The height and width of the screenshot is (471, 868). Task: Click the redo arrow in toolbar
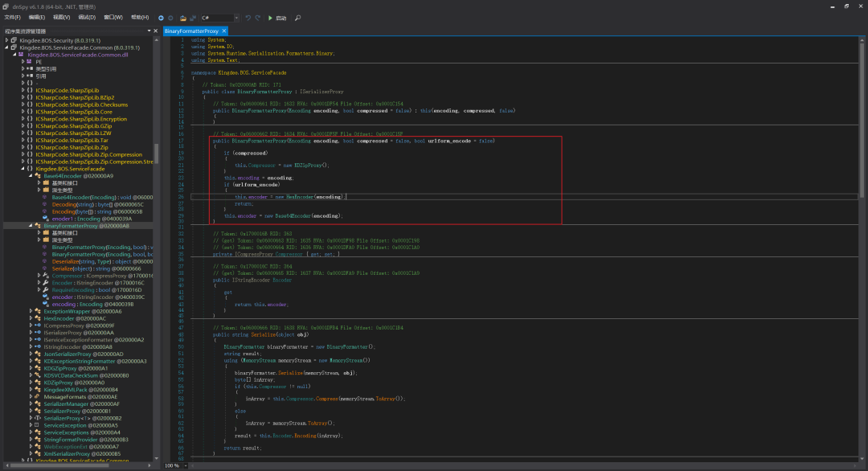click(258, 18)
